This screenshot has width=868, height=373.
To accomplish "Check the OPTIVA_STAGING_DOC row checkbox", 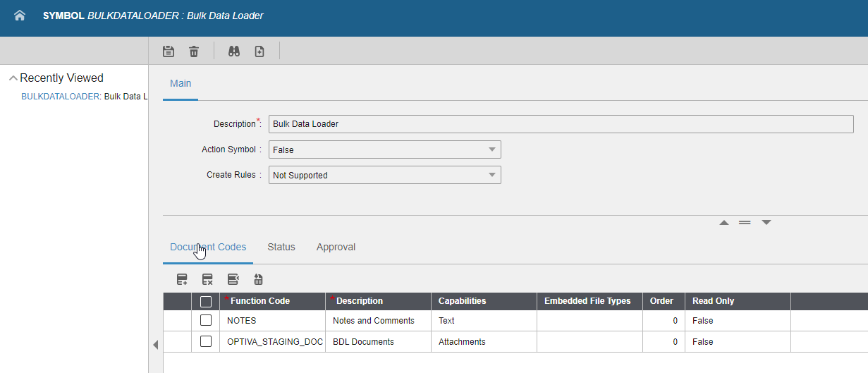I will pyautogui.click(x=206, y=341).
